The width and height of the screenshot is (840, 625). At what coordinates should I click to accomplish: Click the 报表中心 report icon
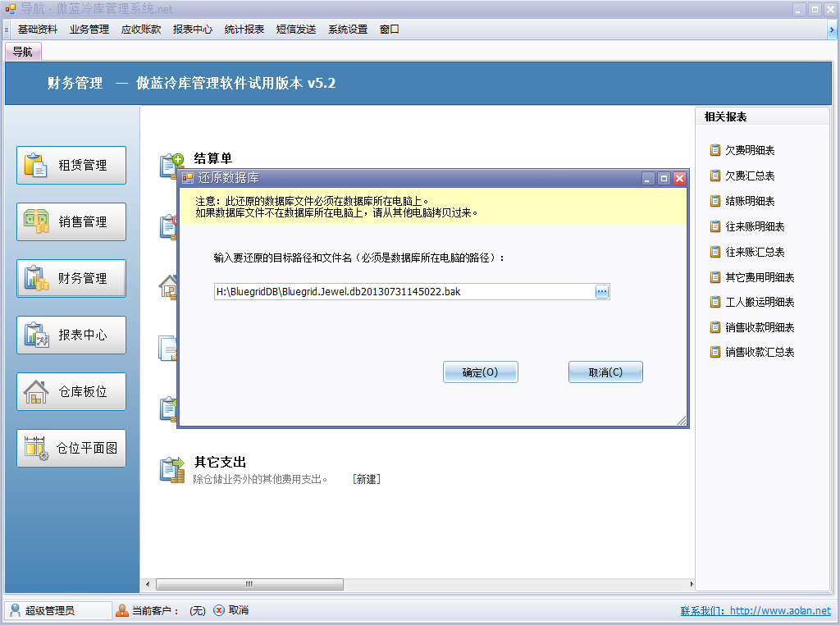(35, 335)
